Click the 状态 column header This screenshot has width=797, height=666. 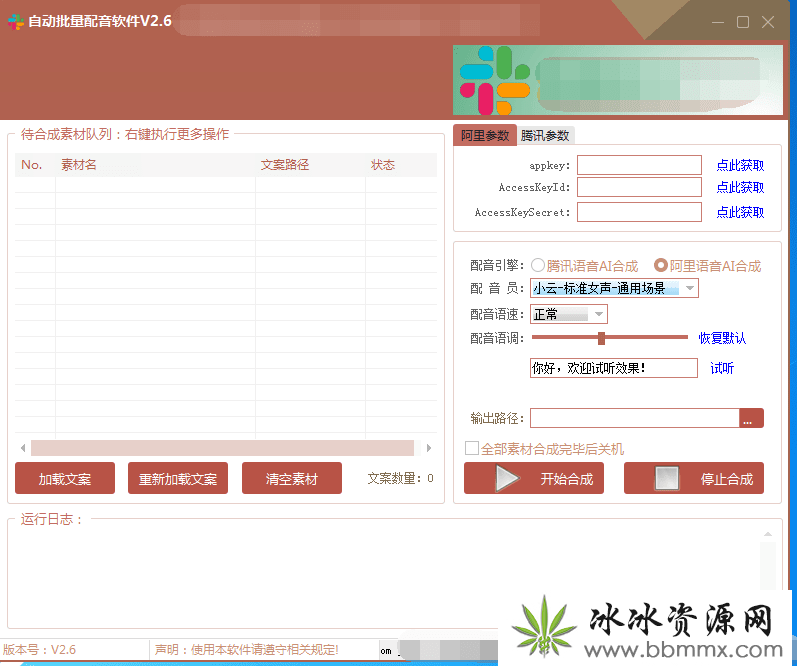[401, 165]
